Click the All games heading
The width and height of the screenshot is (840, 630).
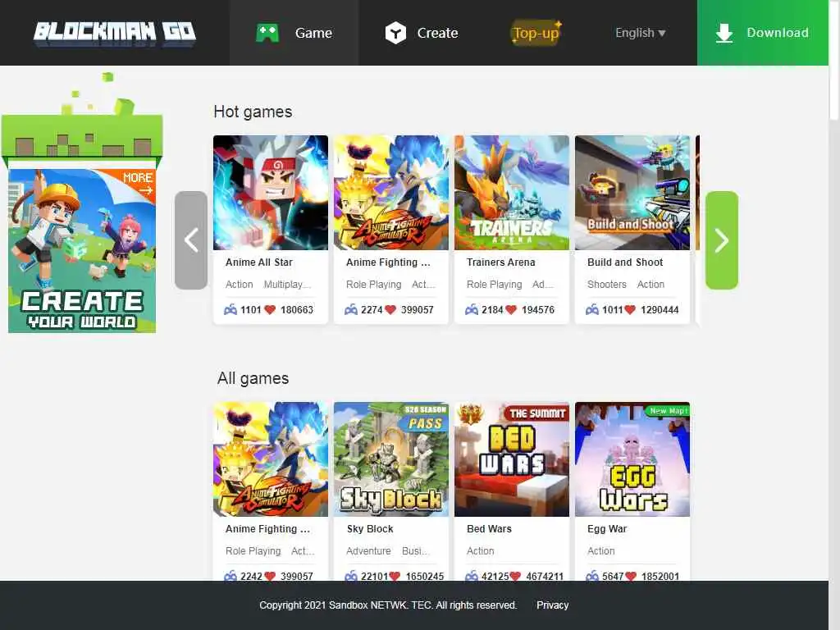pyautogui.click(x=253, y=378)
